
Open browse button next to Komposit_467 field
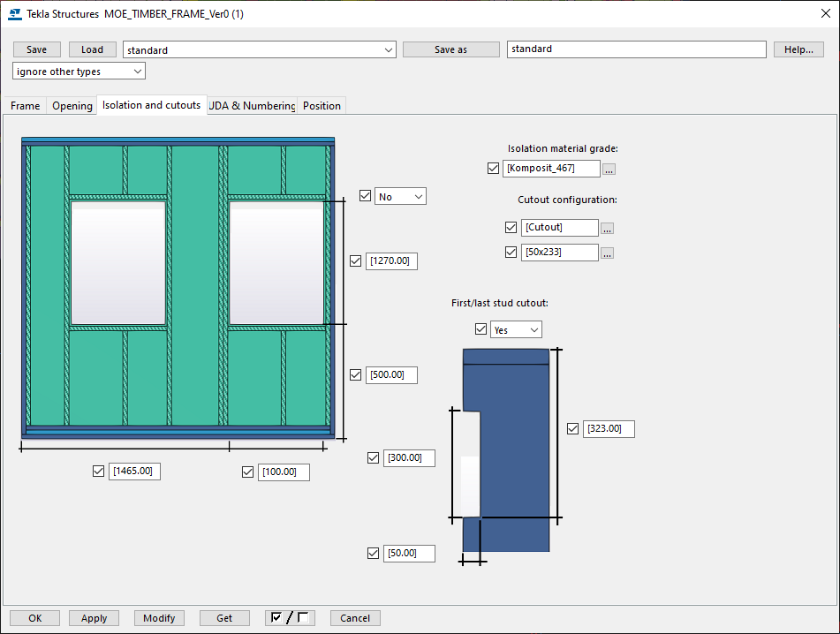[x=609, y=170]
